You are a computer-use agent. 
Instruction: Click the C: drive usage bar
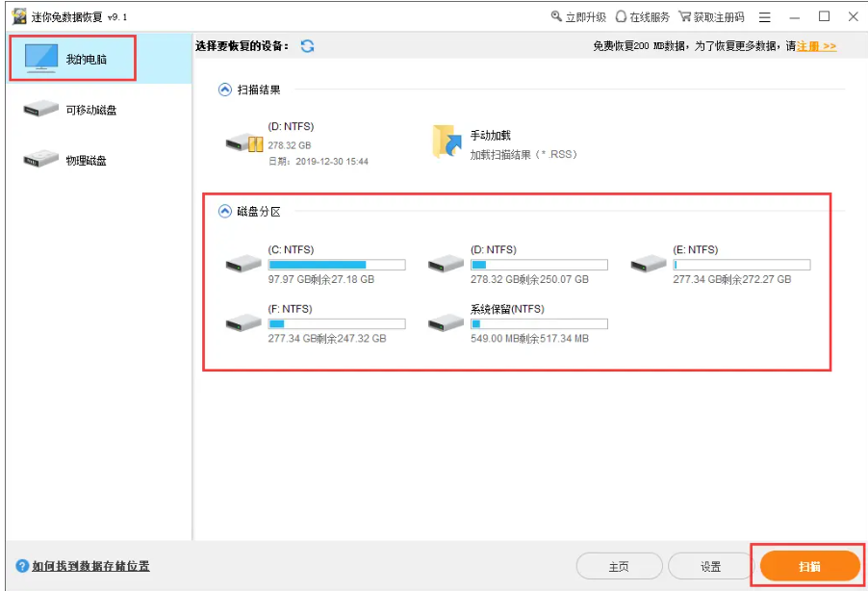(x=337, y=265)
